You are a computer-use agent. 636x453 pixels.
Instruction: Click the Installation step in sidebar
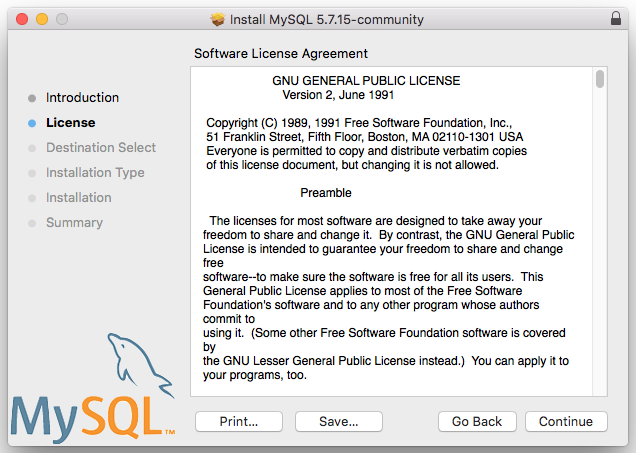pyautogui.click(x=78, y=198)
